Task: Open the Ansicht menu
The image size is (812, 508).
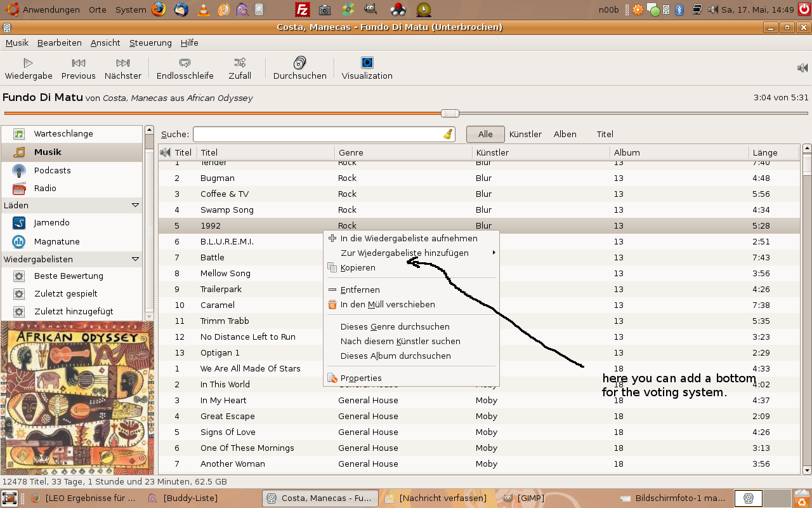Action: tap(105, 43)
